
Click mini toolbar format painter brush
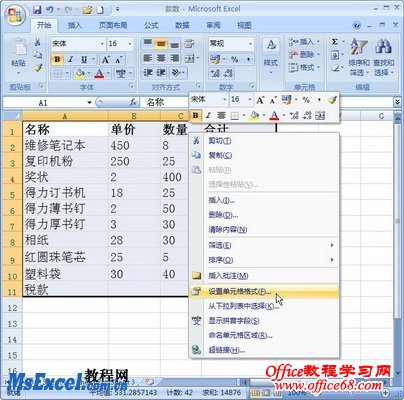(332, 99)
